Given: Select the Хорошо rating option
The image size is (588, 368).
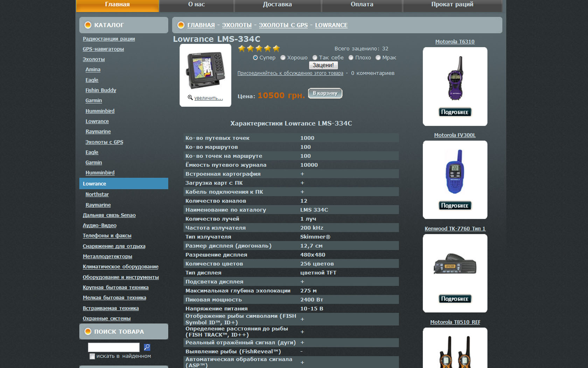Looking at the screenshot, I should [283, 57].
